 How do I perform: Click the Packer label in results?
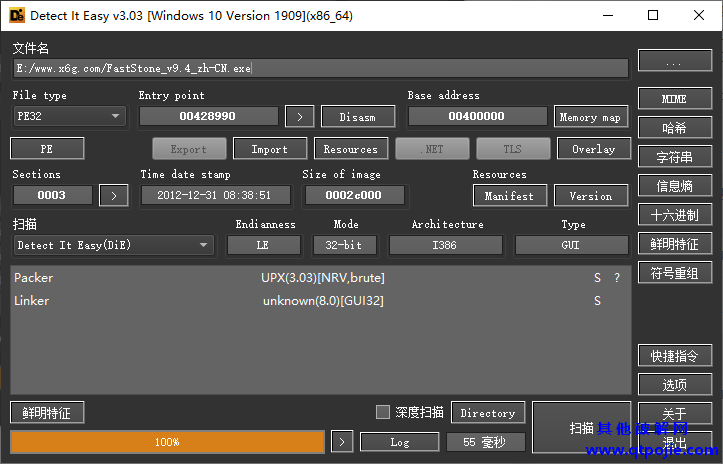33,278
